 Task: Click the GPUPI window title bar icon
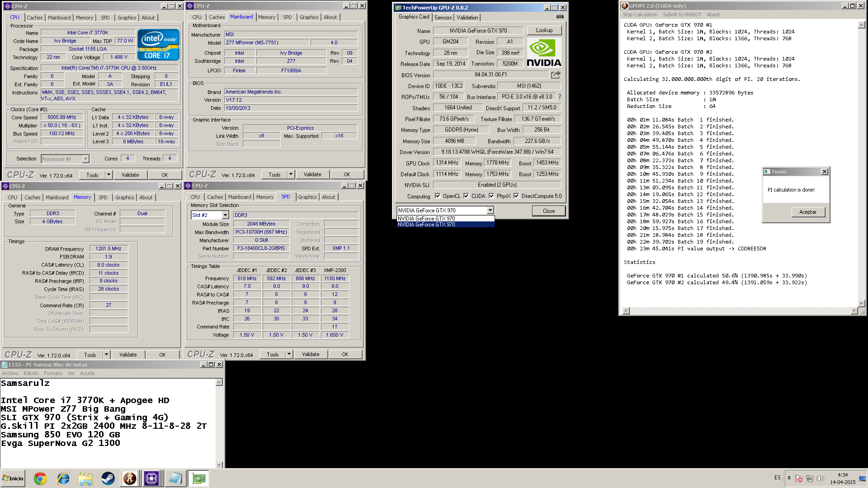pyautogui.click(x=624, y=6)
